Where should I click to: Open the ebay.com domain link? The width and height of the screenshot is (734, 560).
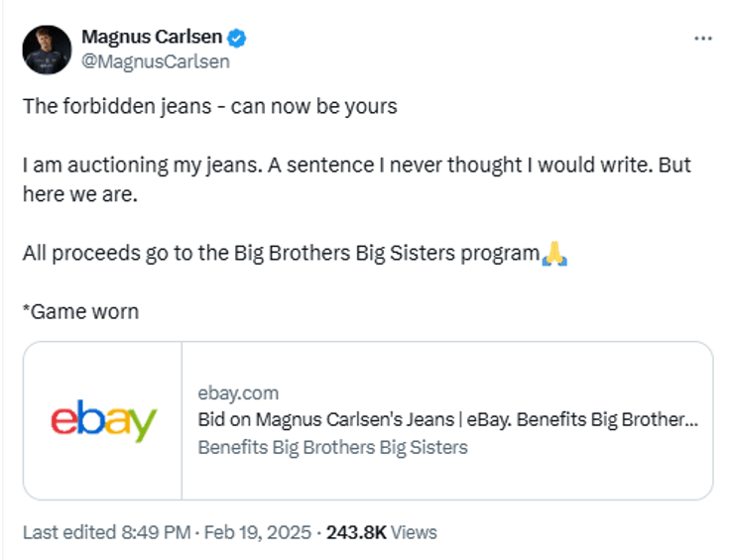[238, 392]
